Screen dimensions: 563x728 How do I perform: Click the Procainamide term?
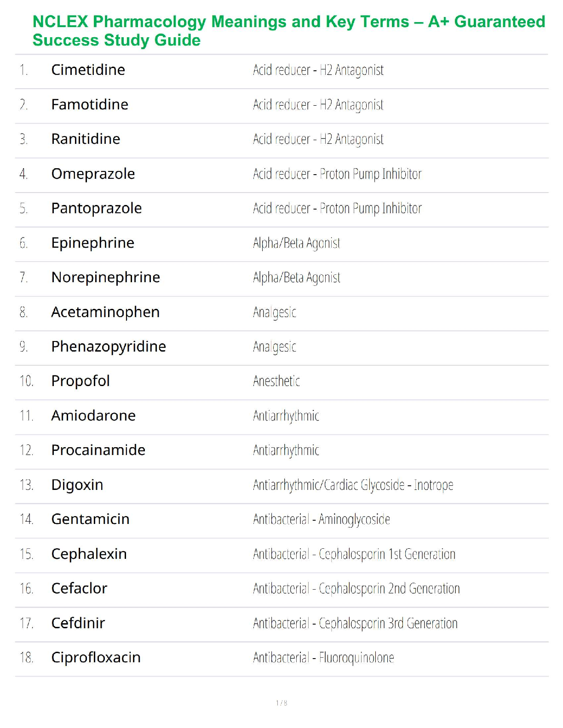(x=98, y=450)
